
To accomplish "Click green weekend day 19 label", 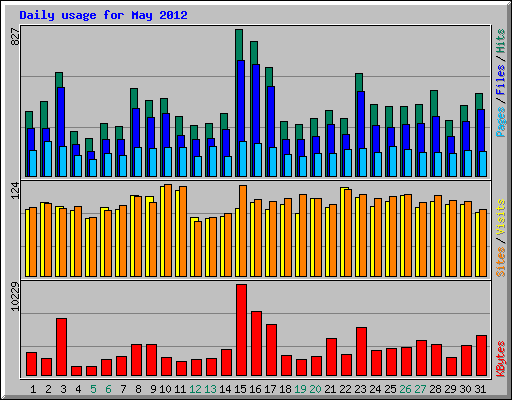I will click(300, 389).
